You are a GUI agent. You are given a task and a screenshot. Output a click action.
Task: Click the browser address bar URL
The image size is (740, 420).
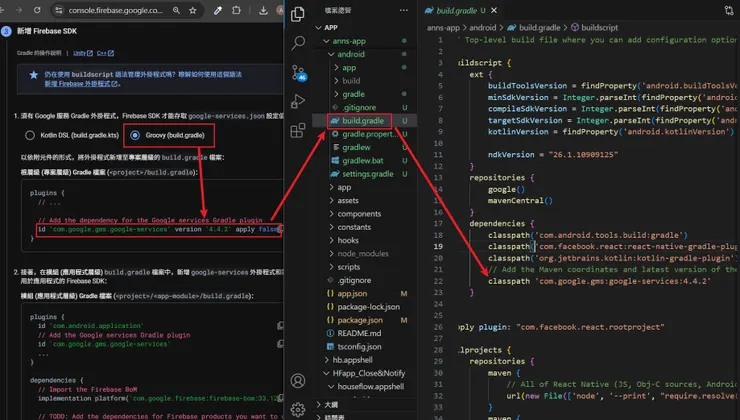click(115, 11)
